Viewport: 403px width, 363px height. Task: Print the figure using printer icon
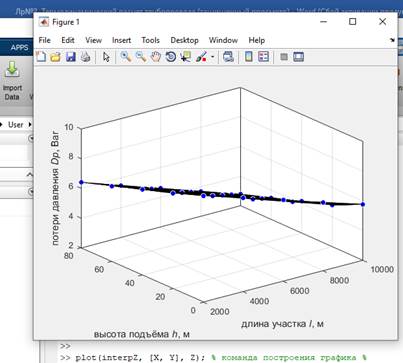(x=86, y=57)
